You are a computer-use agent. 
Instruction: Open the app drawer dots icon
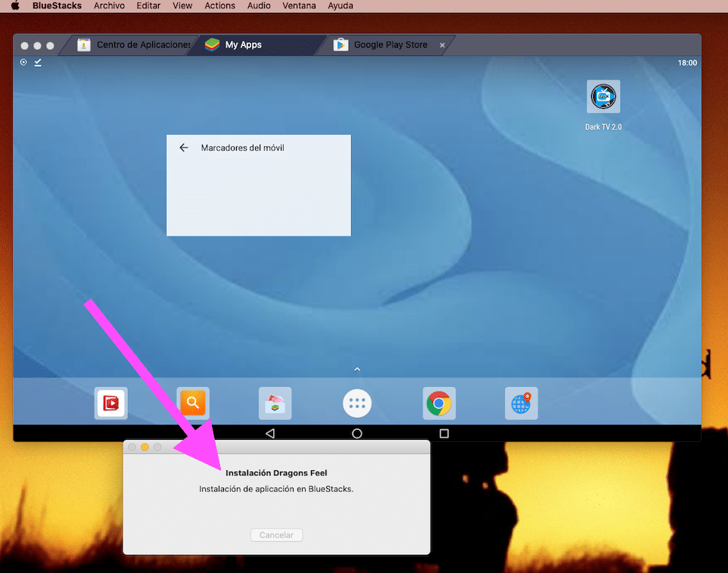tap(356, 403)
